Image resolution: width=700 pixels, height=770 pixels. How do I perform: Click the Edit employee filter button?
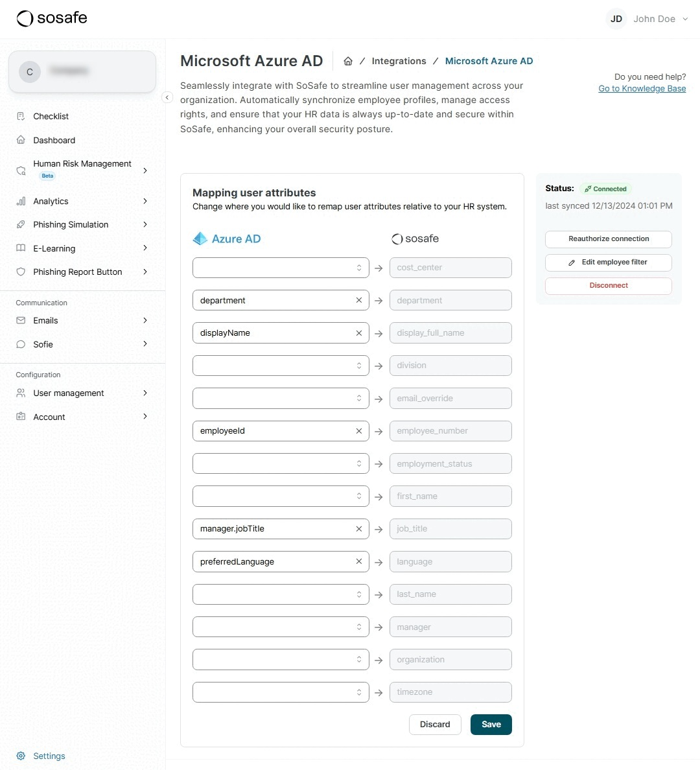[608, 262]
